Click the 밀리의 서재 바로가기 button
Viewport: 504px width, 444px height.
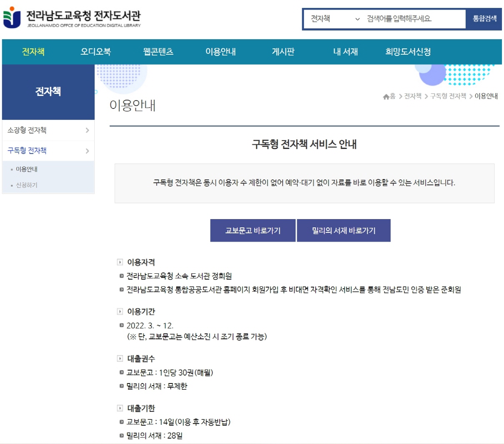344,230
